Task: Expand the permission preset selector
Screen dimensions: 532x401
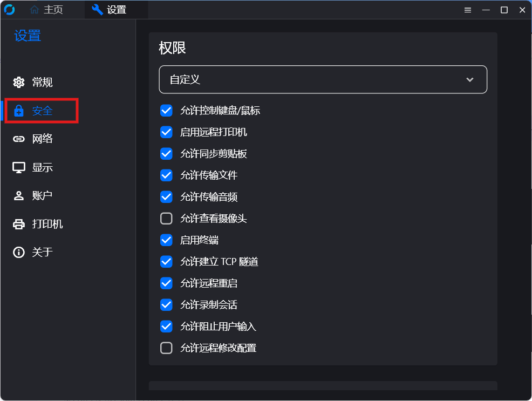Action: coord(323,79)
